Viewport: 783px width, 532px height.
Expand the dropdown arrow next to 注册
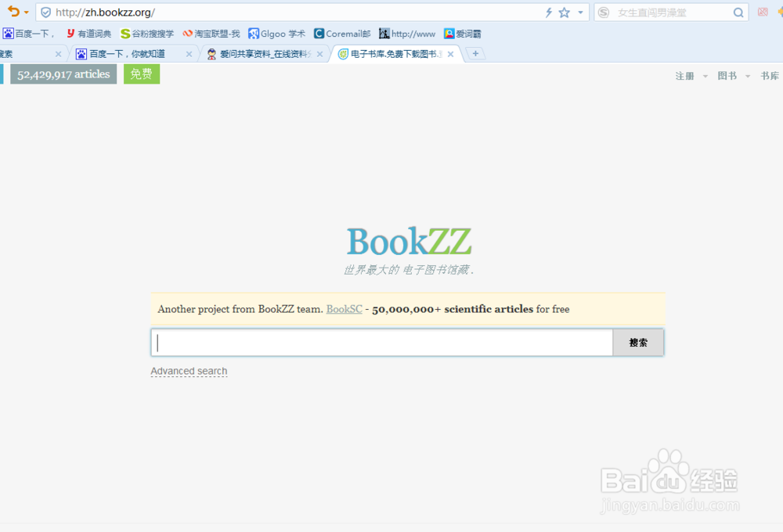(705, 77)
